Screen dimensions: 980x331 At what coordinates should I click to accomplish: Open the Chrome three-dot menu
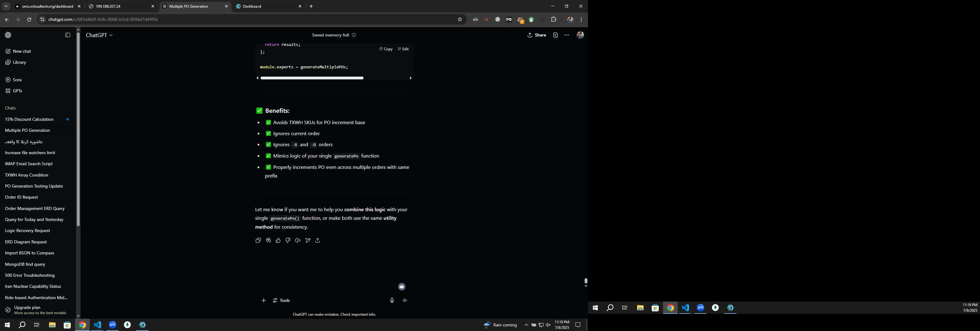point(581,19)
